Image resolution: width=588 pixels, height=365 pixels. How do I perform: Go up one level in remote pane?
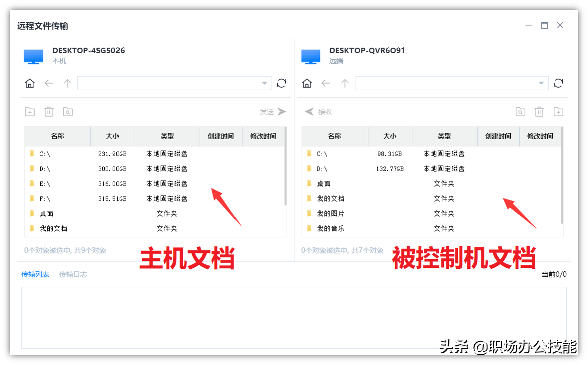click(x=345, y=83)
